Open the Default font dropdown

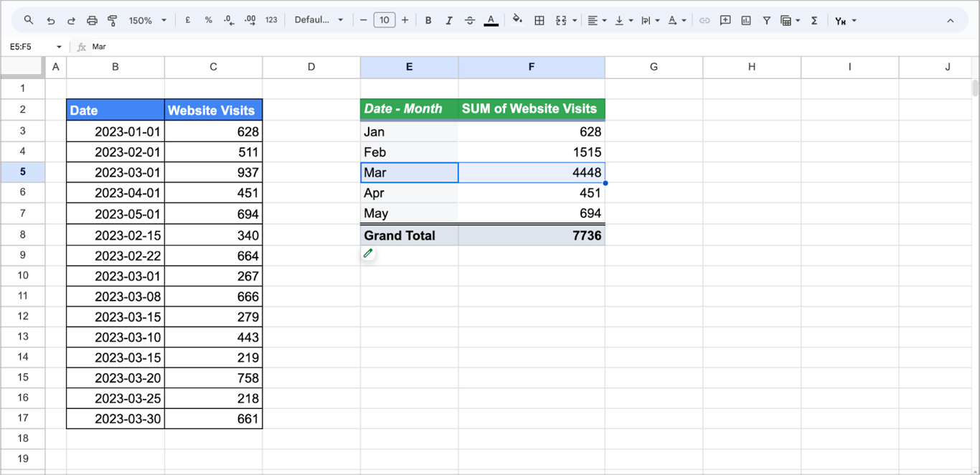coord(319,20)
